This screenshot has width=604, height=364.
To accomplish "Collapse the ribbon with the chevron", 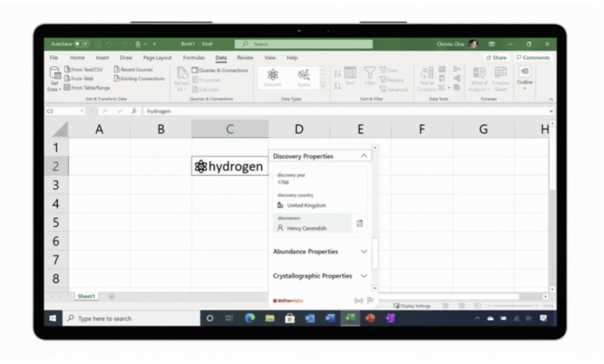I will click(551, 99).
